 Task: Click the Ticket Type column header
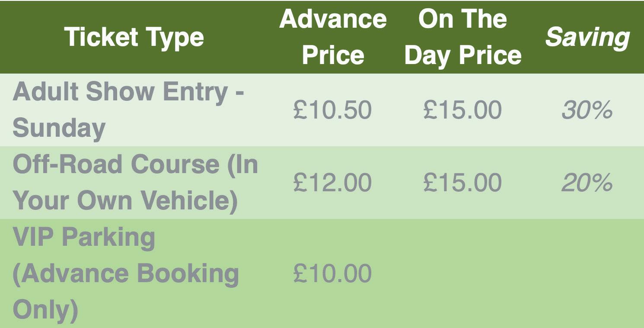134,37
